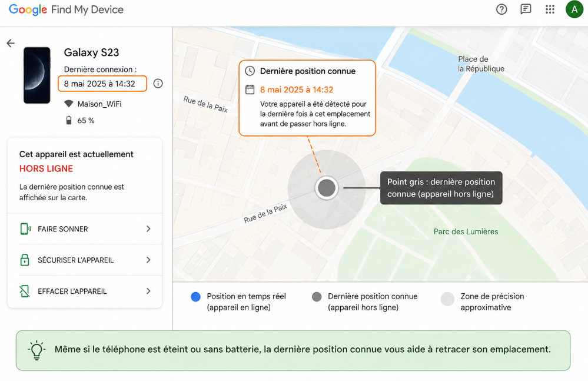Click the info icon beside last connection date

pyautogui.click(x=158, y=84)
